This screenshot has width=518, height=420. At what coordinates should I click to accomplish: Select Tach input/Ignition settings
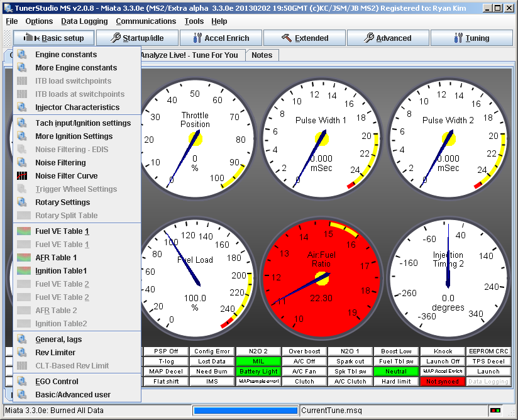click(x=83, y=123)
